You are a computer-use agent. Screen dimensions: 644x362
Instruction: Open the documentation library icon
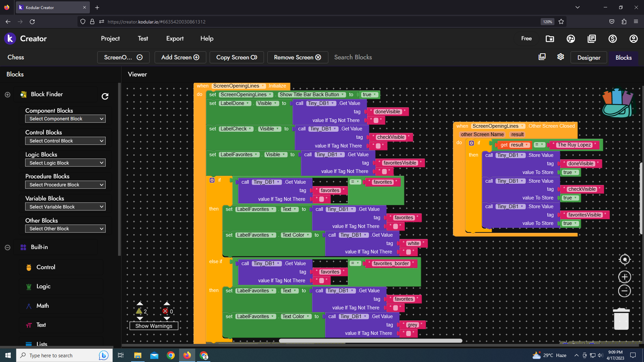(x=592, y=39)
